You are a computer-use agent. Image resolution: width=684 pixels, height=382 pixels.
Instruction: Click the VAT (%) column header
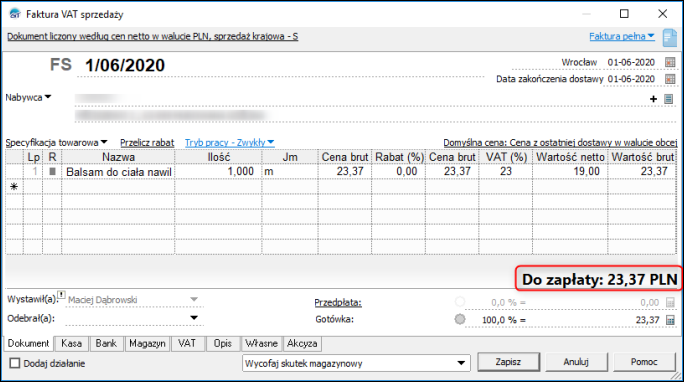506,157
